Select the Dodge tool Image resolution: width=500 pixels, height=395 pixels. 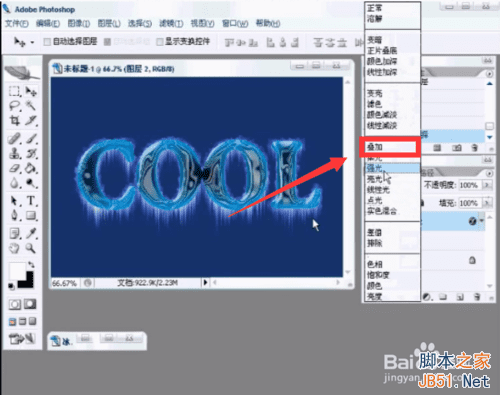pos(31,183)
